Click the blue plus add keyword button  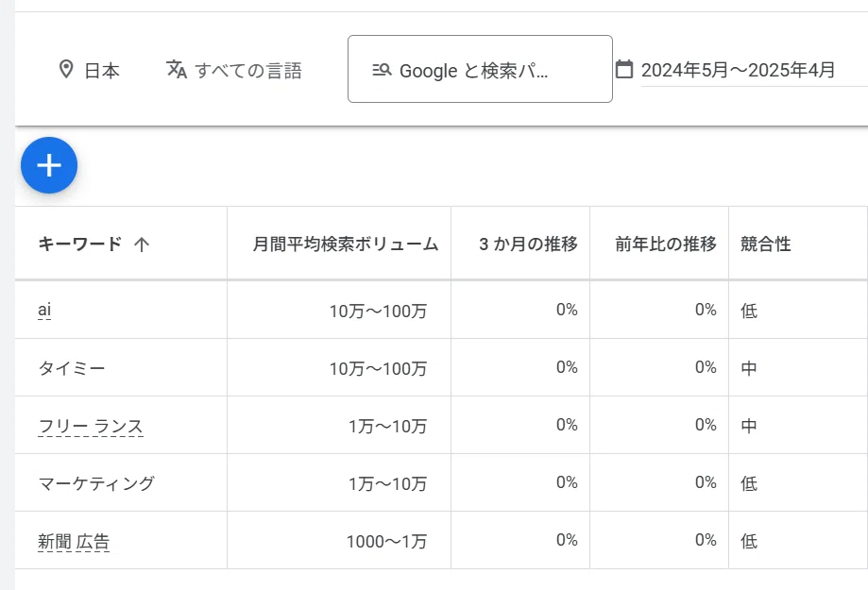click(49, 165)
